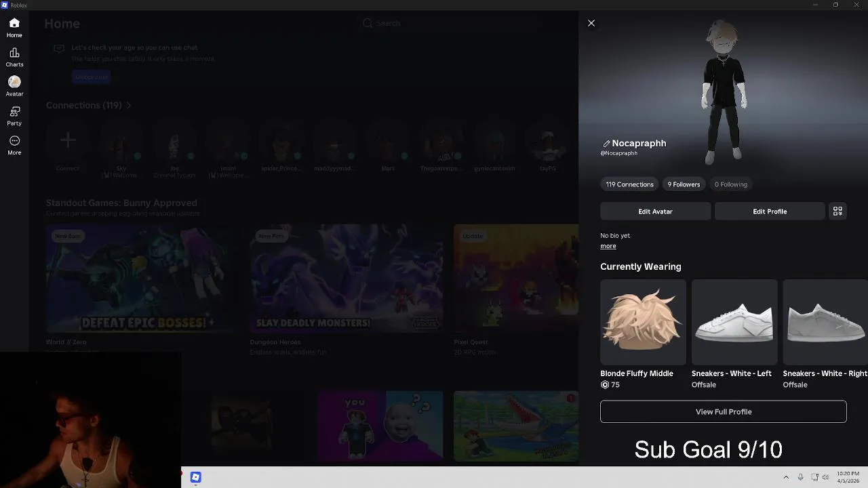The image size is (868, 488).
Task: Click the chat bubble icon by age check
Action: [59, 48]
